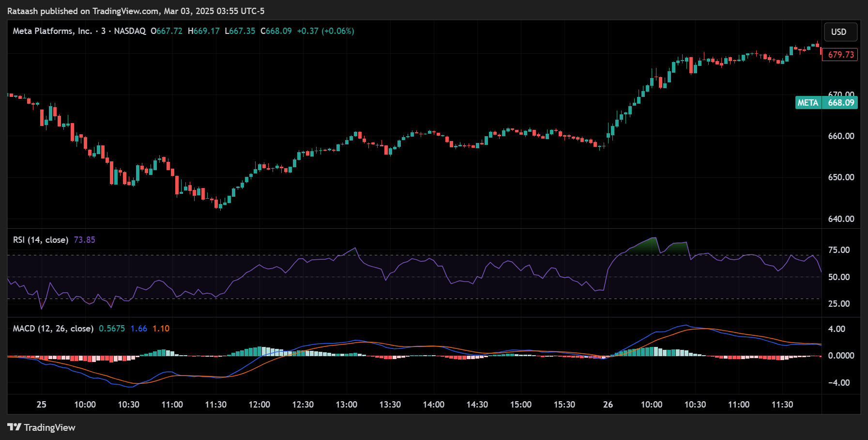Click the 11:30 label on day 26

tap(782, 405)
